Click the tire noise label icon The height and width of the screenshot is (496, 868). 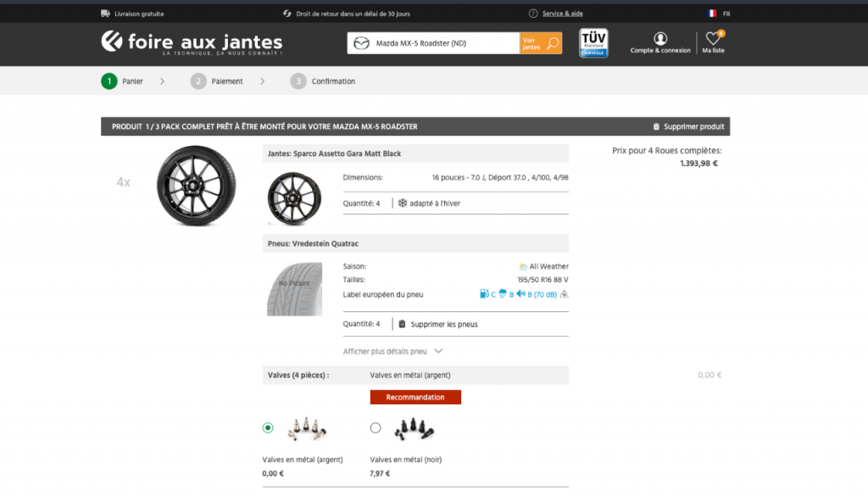[520, 294]
